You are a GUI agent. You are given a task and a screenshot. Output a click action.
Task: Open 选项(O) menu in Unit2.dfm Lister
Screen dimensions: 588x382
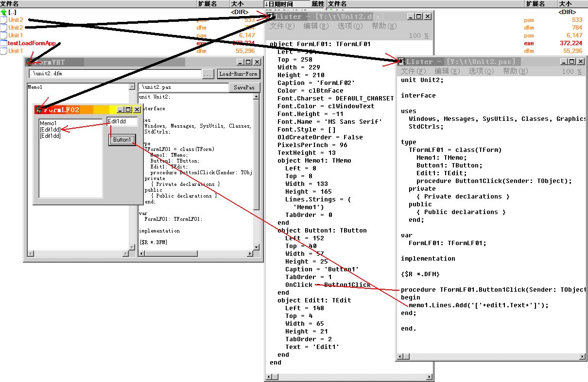pyautogui.click(x=350, y=26)
